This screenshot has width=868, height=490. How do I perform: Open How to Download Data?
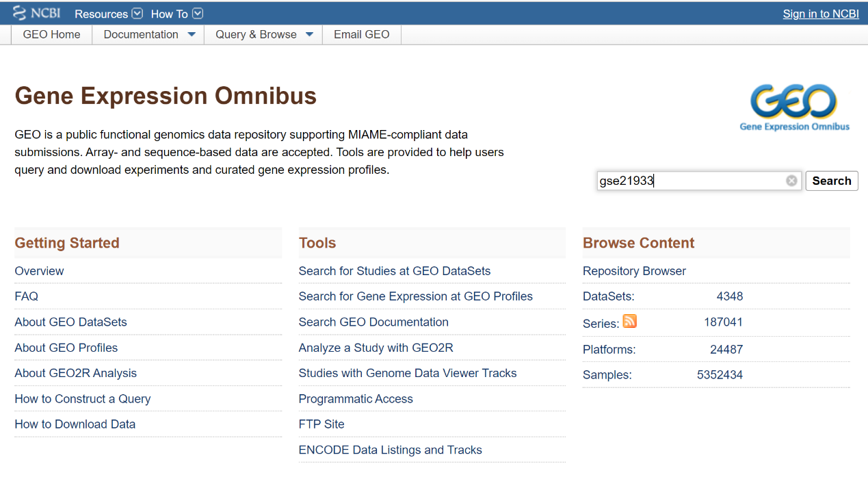75,424
